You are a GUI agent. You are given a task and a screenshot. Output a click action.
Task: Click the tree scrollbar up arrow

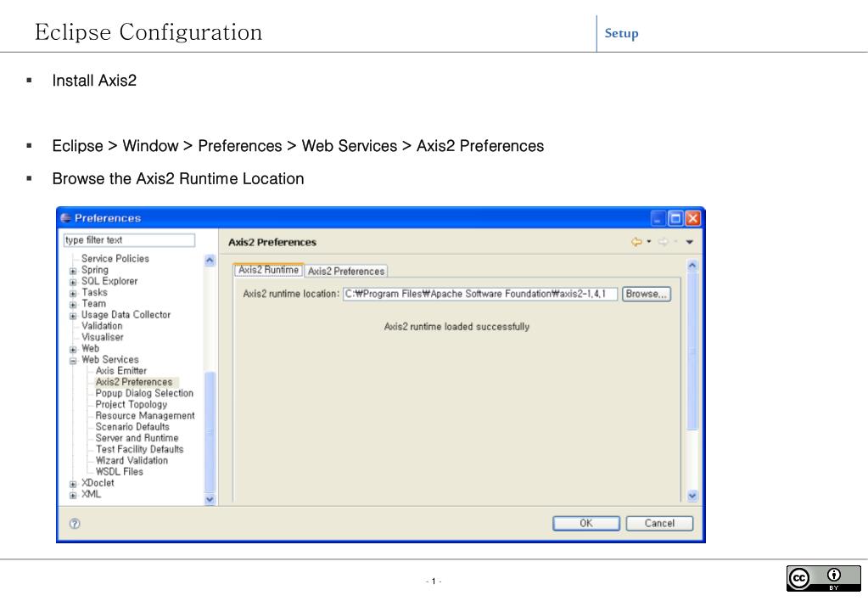pos(210,260)
